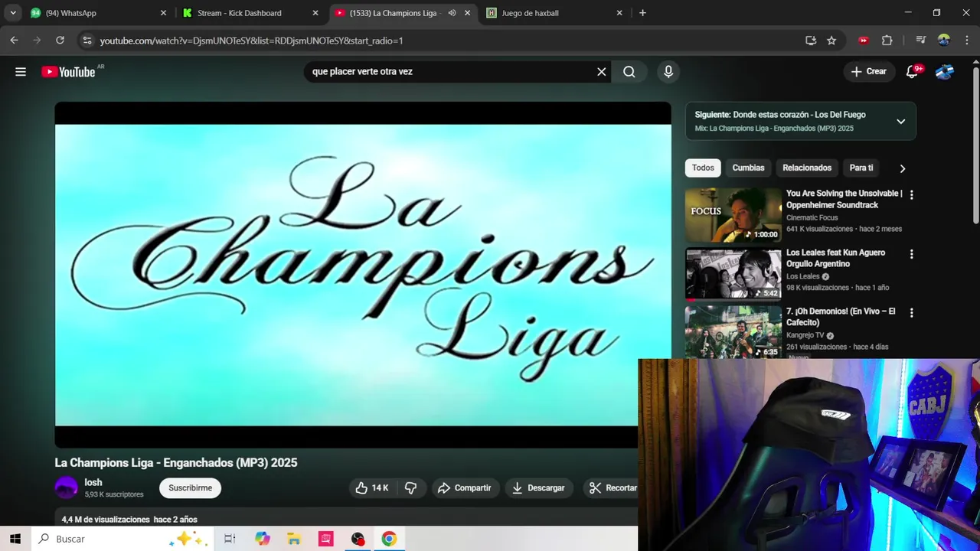Clear the search box with the X
Image resolution: width=980 pixels, height=551 pixels.
pos(602,72)
